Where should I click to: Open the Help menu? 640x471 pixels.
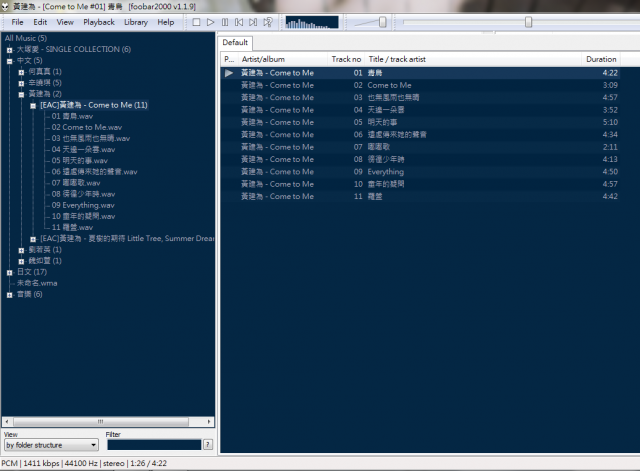tap(166, 22)
